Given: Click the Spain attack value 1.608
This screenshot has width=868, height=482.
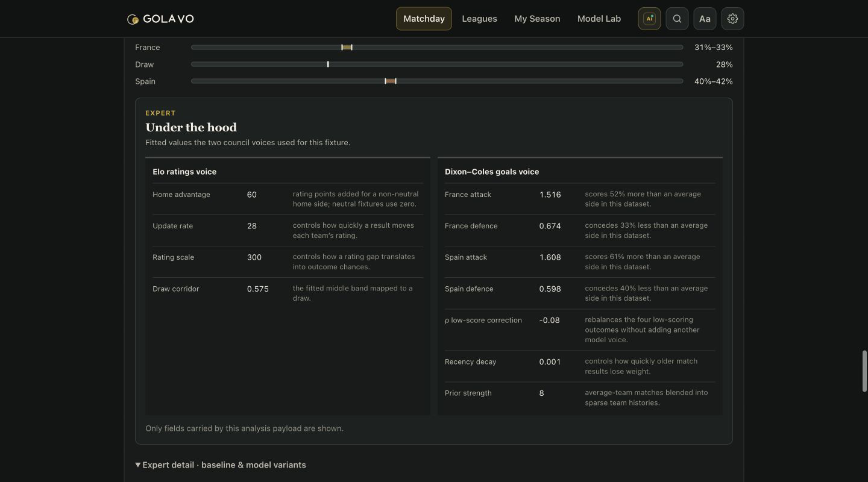Looking at the screenshot, I should tap(550, 257).
